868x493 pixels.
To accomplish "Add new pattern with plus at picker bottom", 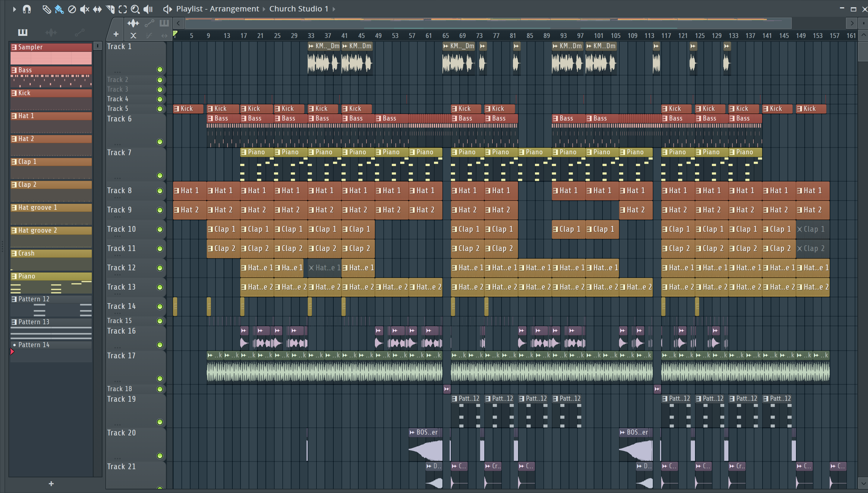I will 51,484.
